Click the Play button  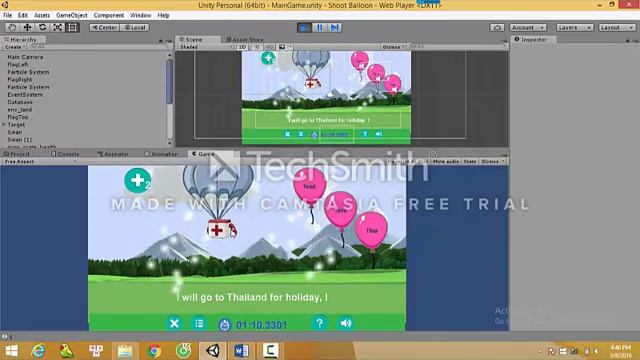pyautogui.click(x=304, y=27)
